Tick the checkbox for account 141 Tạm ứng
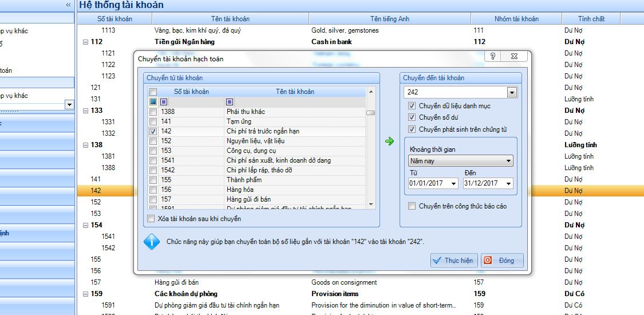This screenshot has height=315, width=644. click(153, 121)
